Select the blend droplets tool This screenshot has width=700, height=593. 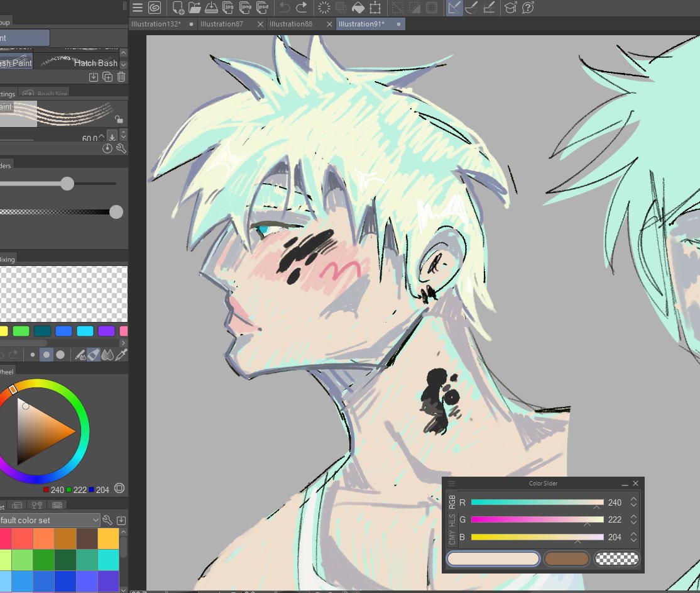(107, 355)
